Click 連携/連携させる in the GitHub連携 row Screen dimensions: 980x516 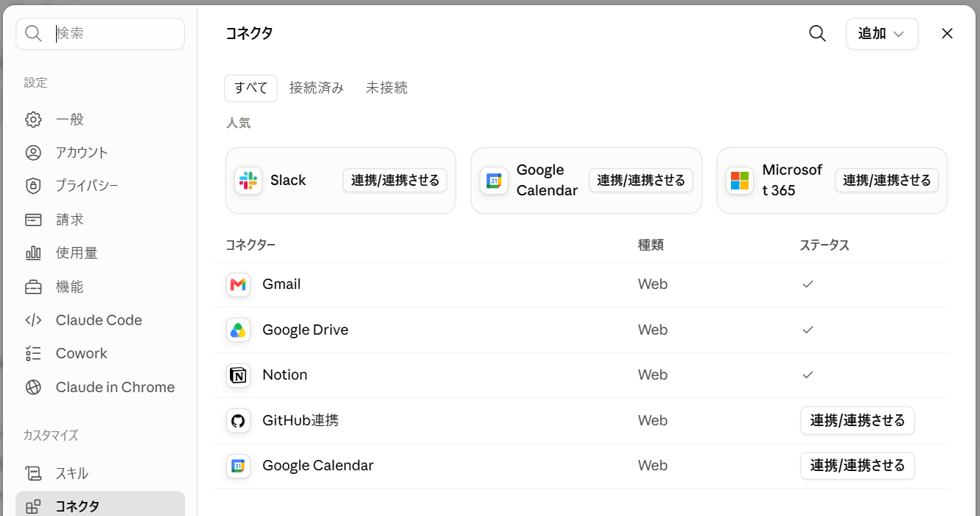pos(858,421)
